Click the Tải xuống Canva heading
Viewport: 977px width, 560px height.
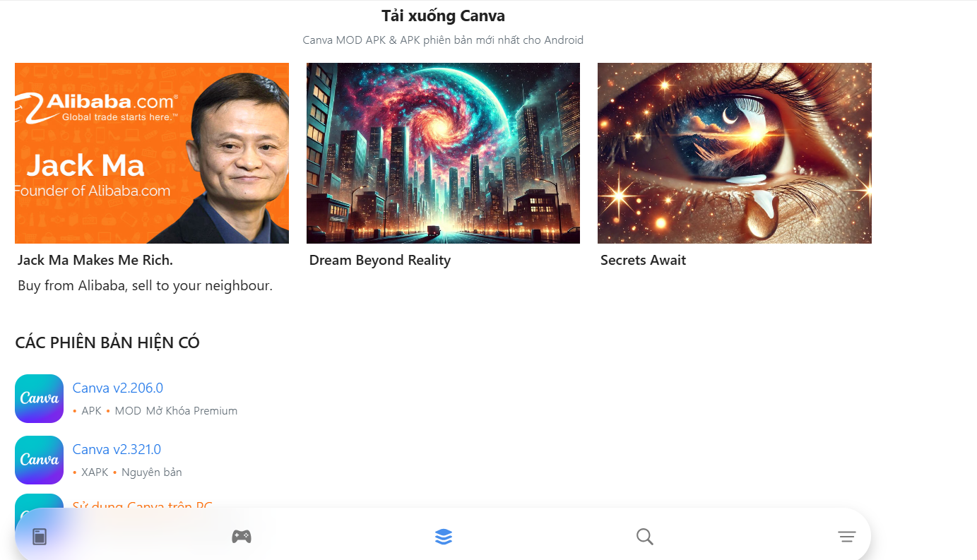coord(443,16)
